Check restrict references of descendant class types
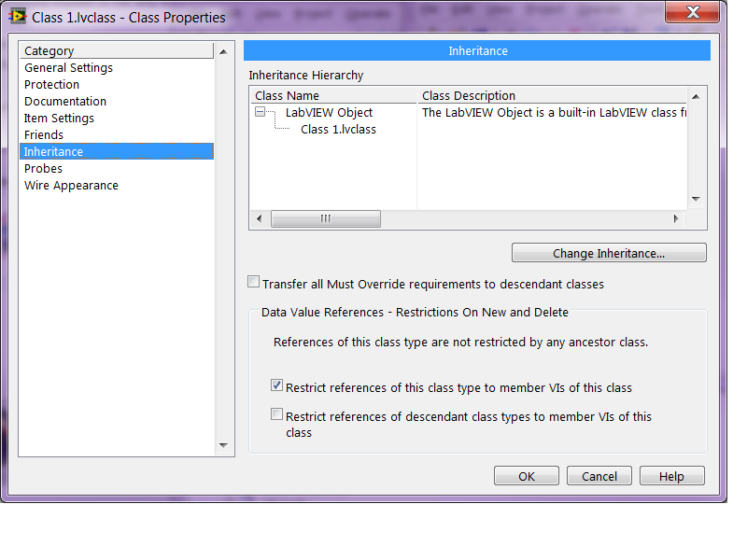Screen dimensions: 747x560 point(276,414)
